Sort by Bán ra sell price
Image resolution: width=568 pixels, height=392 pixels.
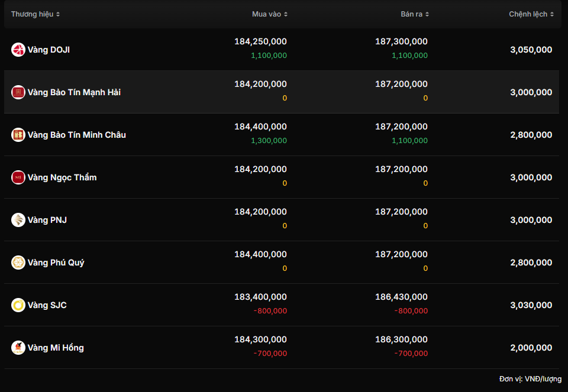point(415,14)
